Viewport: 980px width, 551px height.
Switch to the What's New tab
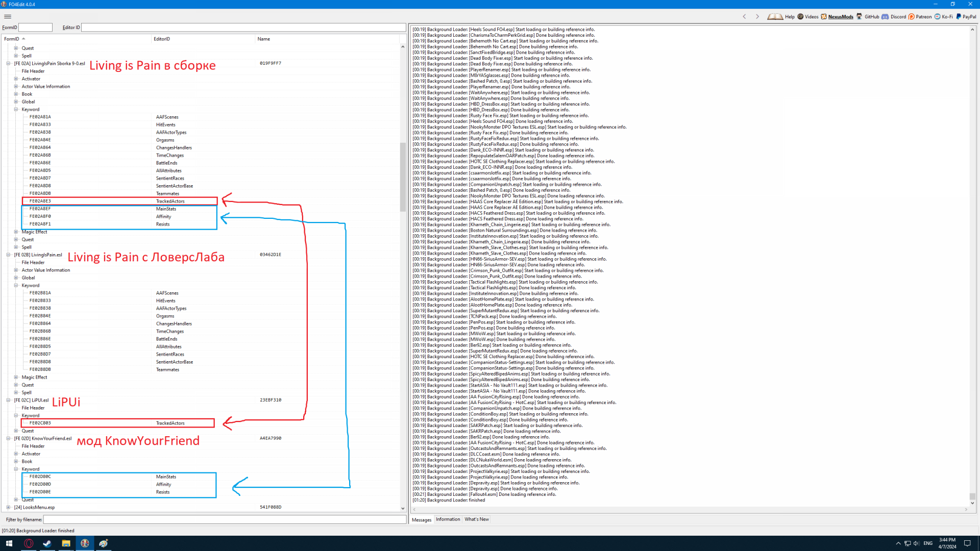pos(476,519)
